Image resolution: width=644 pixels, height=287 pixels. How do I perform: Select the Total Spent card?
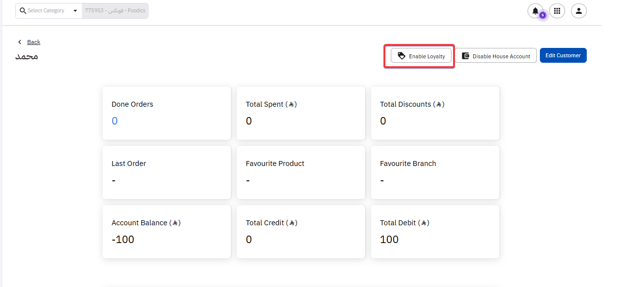click(301, 113)
